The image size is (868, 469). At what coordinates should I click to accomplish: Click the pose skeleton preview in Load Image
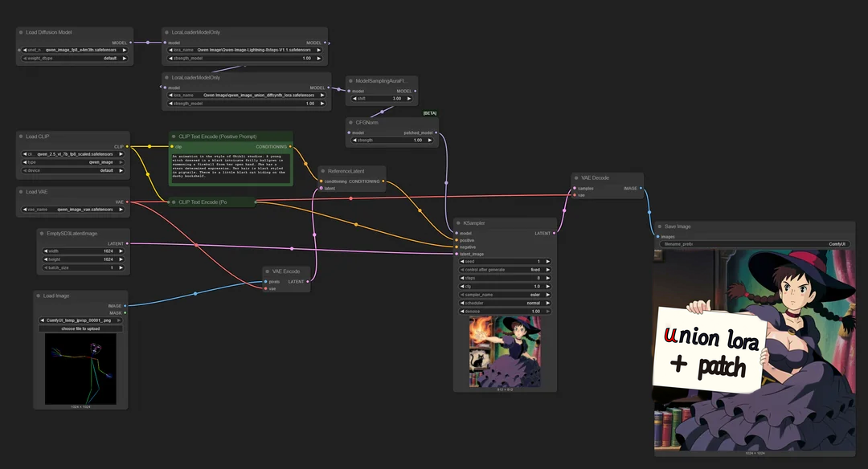tap(81, 369)
